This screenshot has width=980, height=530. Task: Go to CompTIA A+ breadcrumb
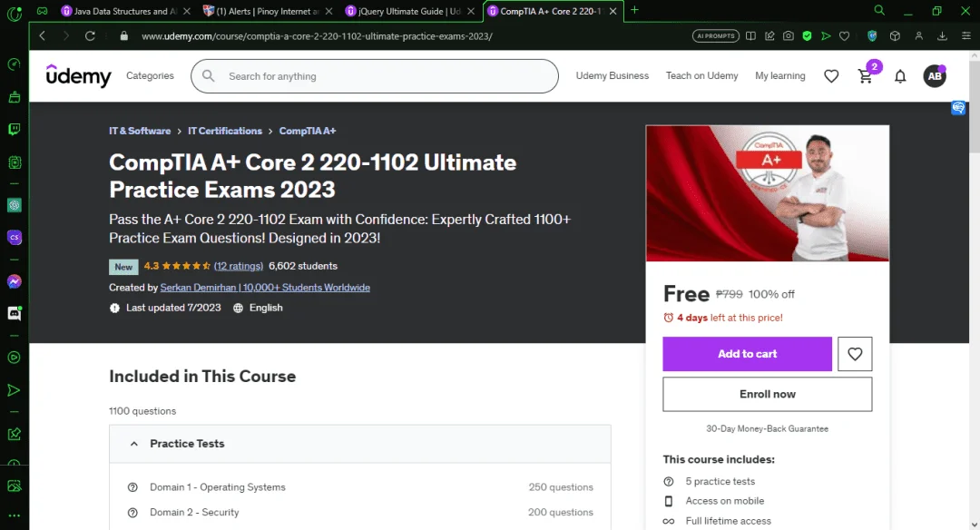click(308, 131)
